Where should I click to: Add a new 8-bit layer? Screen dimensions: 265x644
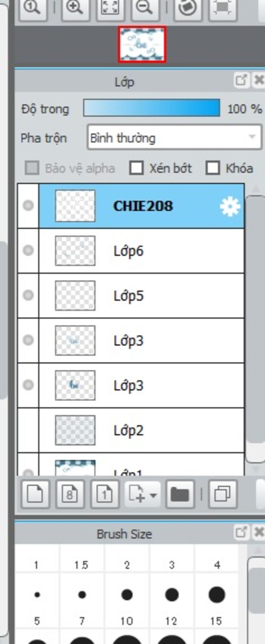point(70,494)
